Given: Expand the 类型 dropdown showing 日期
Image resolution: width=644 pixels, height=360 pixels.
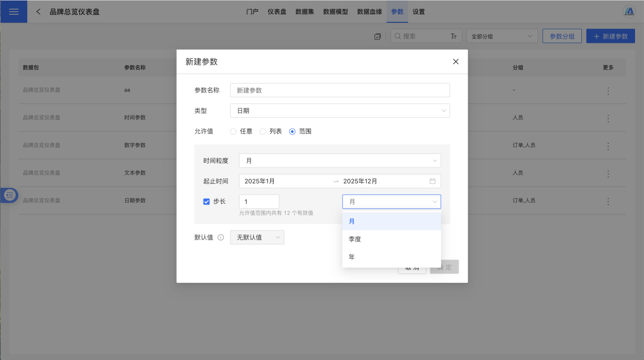Looking at the screenshot, I should click(340, 111).
